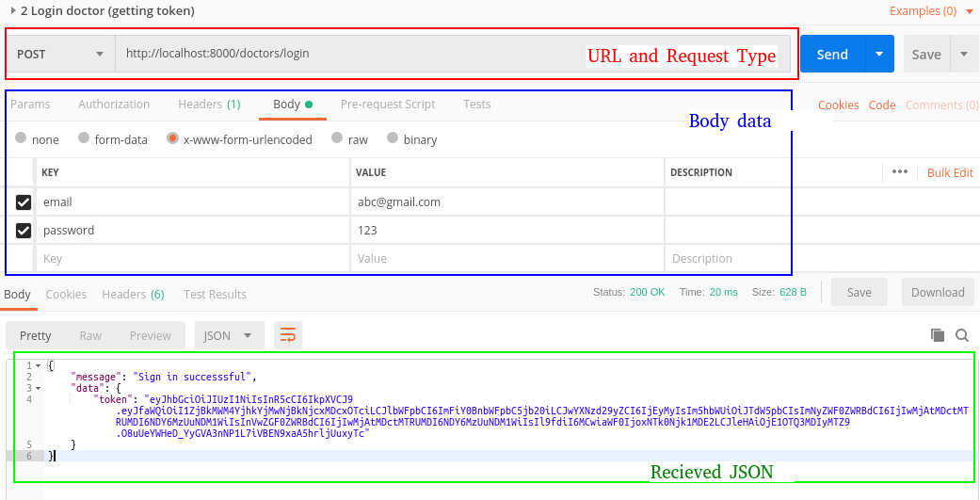Click the DESCRIPTION column header

[x=701, y=172]
